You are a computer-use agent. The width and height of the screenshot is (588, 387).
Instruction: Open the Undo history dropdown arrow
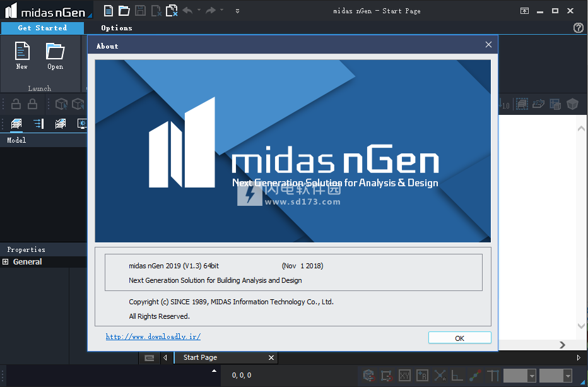(x=199, y=9)
